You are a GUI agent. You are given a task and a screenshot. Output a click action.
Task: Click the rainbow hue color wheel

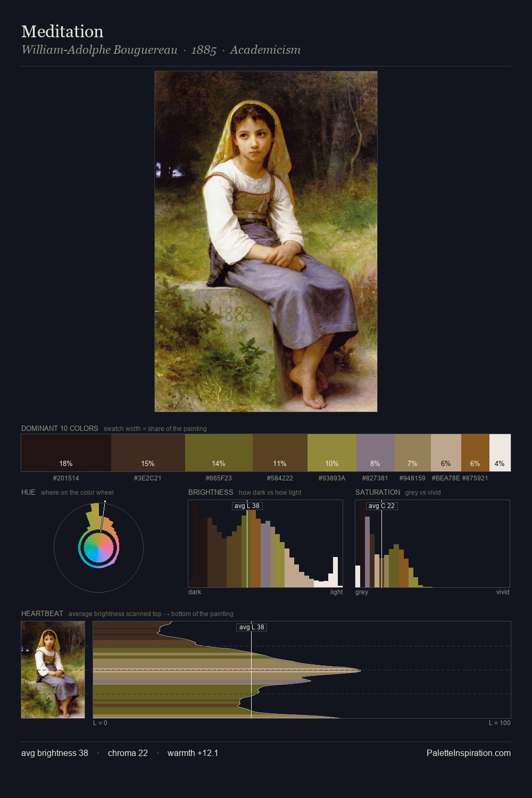coord(98,547)
